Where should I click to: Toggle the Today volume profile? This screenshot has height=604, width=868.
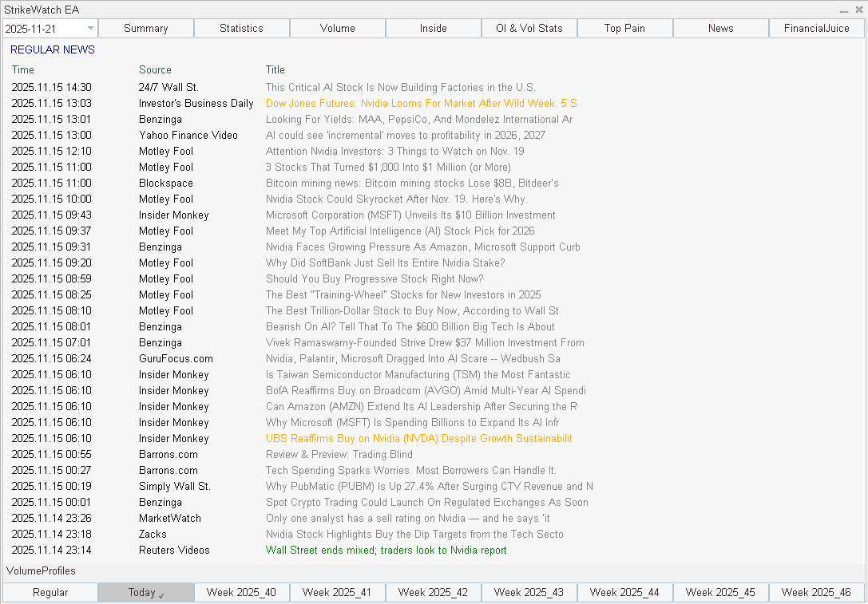(145, 592)
